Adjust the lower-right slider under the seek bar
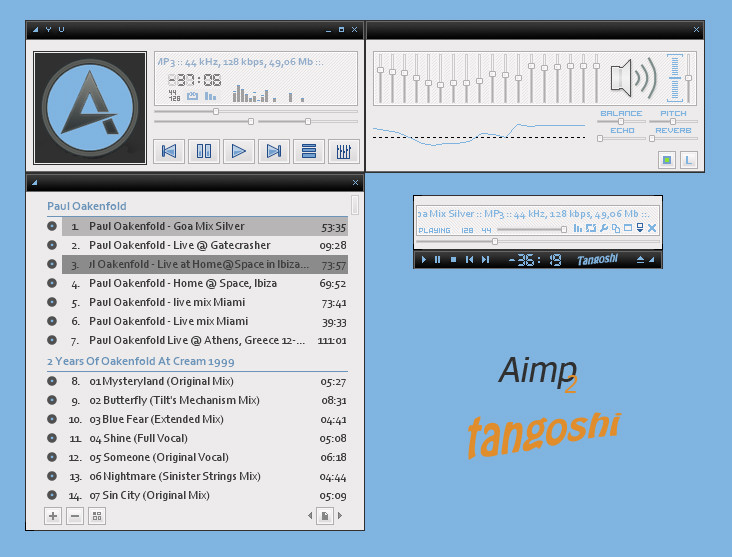Image resolution: width=732 pixels, height=557 pixels. [x=308, y=121]
